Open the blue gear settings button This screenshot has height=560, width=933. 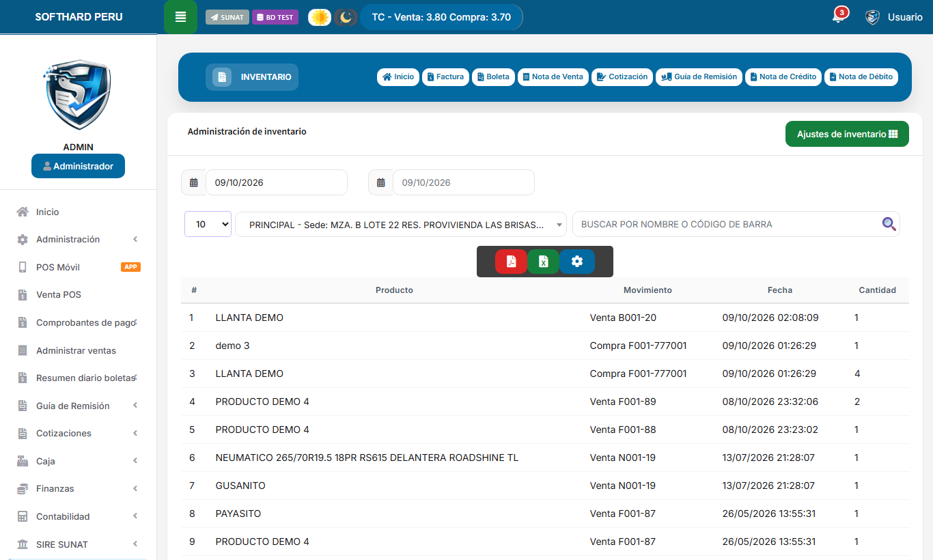tap(577, 262)
